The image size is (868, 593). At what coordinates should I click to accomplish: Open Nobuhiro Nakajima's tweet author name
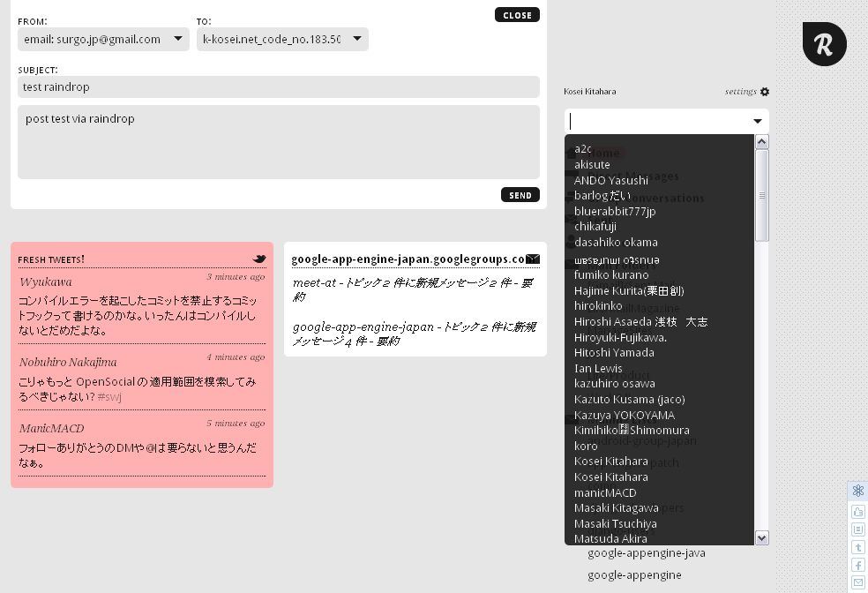point(68,362)
